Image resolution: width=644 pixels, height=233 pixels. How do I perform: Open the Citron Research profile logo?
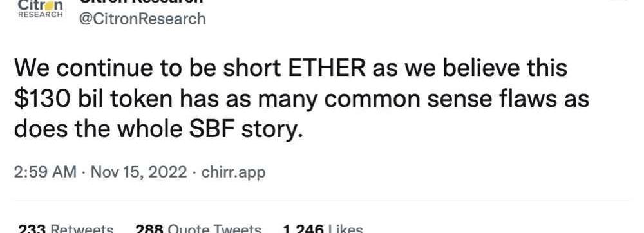[40, 9]
